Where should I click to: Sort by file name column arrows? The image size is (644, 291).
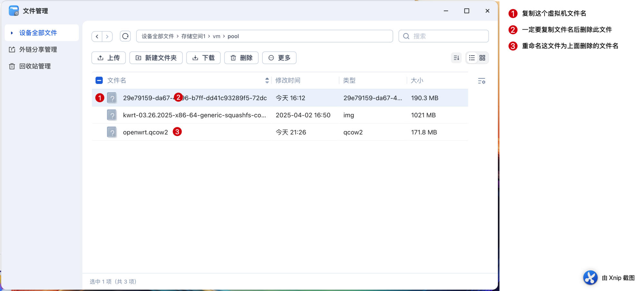(267, 80)
